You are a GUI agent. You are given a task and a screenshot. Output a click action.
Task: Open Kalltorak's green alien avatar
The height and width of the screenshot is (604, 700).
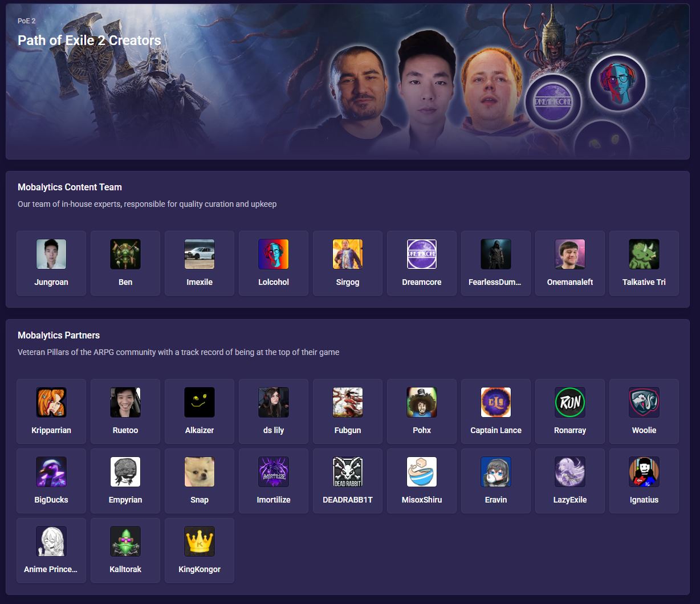coord(125,541)
